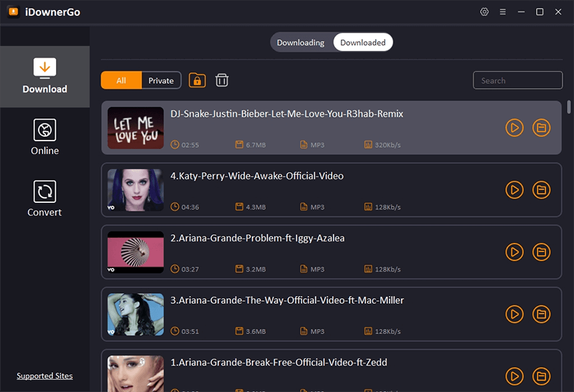Click the private lock folder icon
Screen dimensions: 574x392
tap(197, 80)
